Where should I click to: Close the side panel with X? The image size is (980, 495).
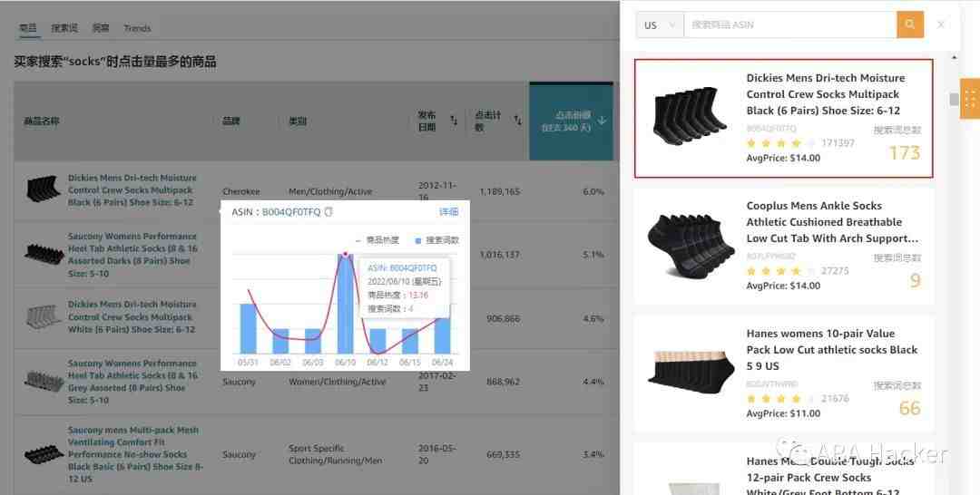(941, 24)
